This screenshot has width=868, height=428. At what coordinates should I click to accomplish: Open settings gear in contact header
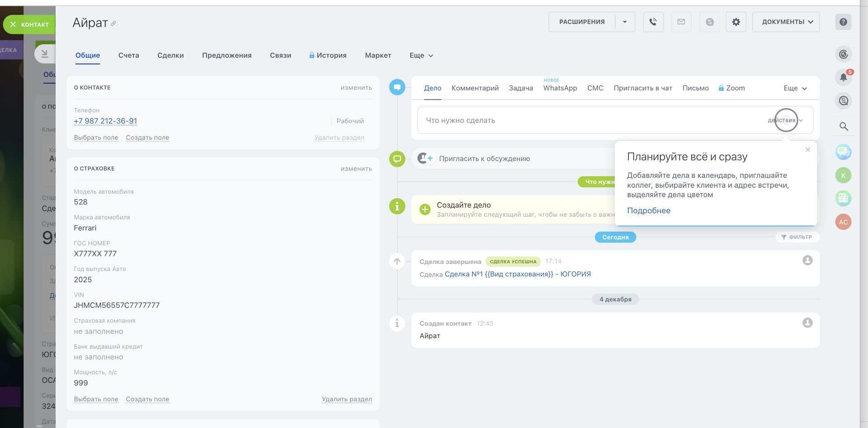(736, 22)
